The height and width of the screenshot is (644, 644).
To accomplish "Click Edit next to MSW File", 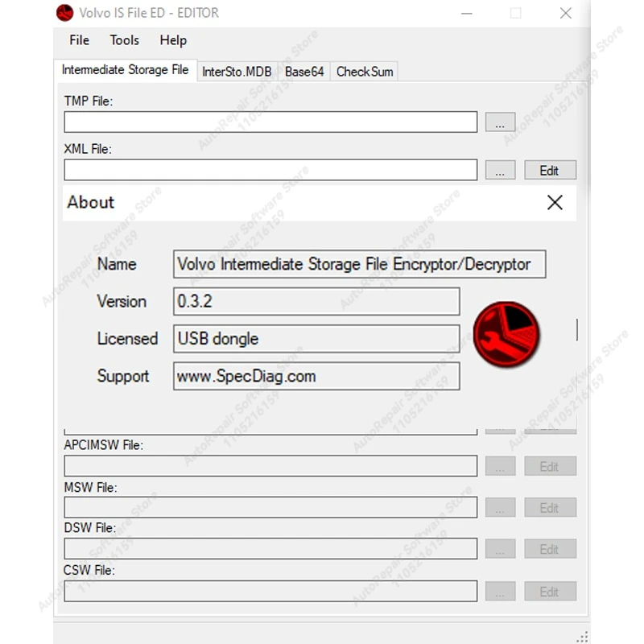I will click(x=551, y=508).
